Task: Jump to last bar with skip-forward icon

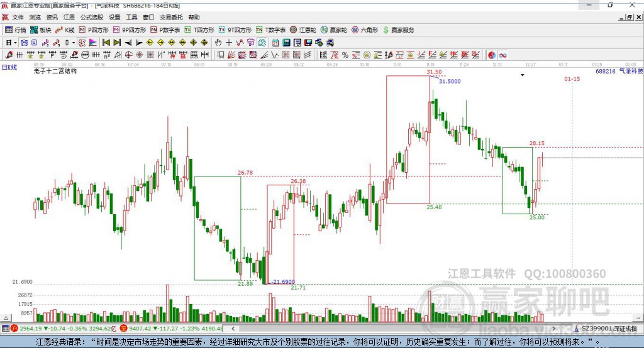Action: (116, 43)
